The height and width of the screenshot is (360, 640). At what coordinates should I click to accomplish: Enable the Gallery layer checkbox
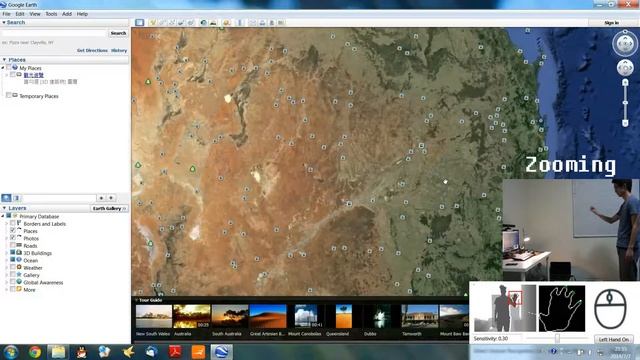click(x=13, y=275)
